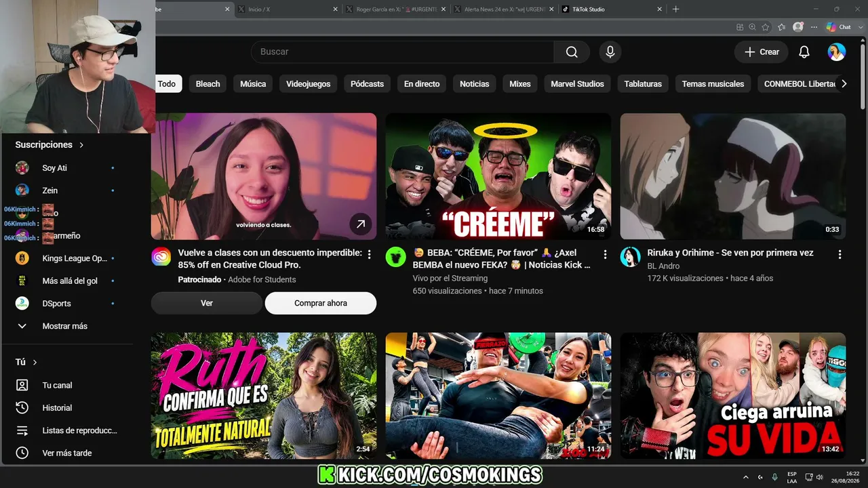Open the Zein channel avatar

point(22,190)
